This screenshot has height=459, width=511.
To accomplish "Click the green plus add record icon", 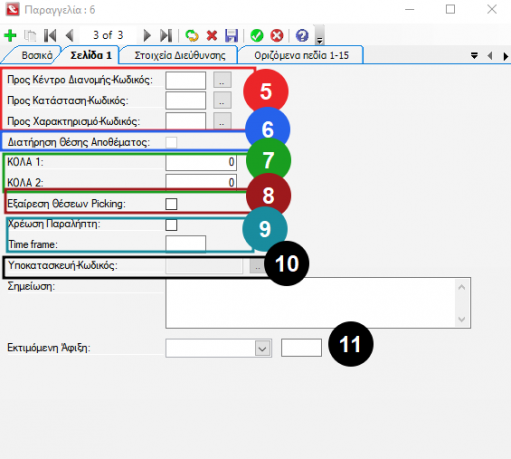I will click(10, 35).
